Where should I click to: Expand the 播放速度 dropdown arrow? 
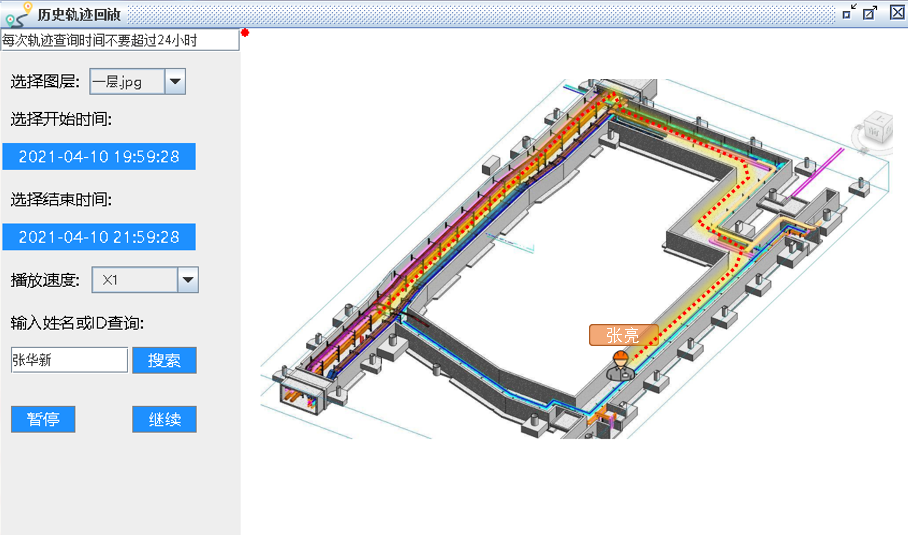tap(188, 280)
